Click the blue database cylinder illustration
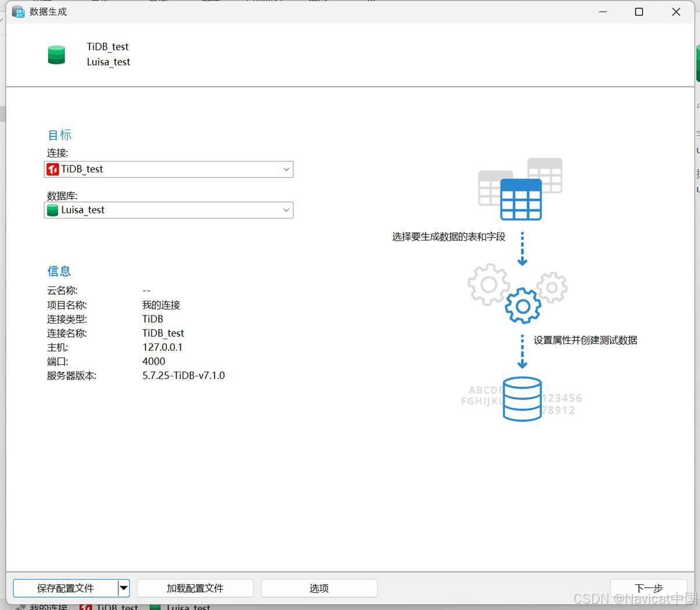700x610 pixels. [x=522, y=399]
